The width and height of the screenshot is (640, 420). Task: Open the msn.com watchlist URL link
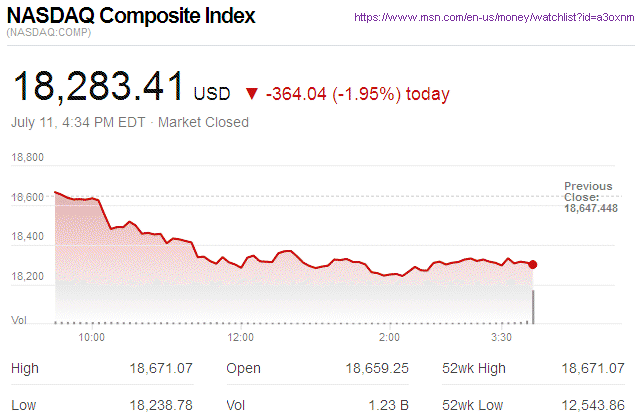[x=494, y=18]
